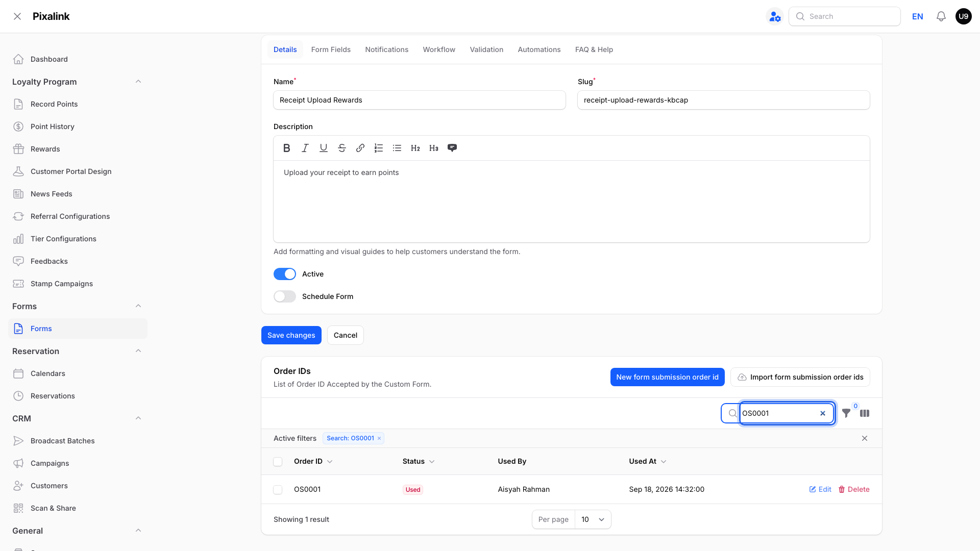
Task: Click the Cancel button
Action: [346, 335]
